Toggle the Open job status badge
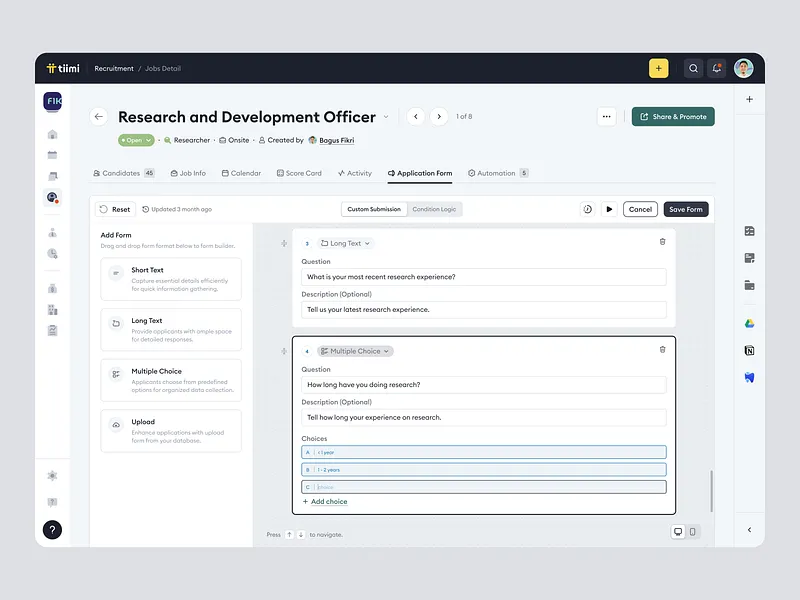This screenshot has height=600, width=800. 137,140
